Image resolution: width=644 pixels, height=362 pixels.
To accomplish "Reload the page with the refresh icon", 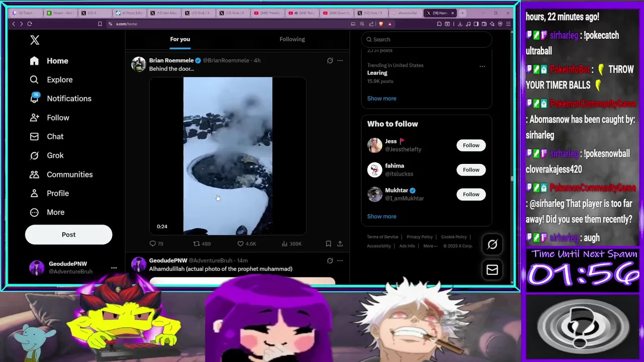I will click(30, 24).
